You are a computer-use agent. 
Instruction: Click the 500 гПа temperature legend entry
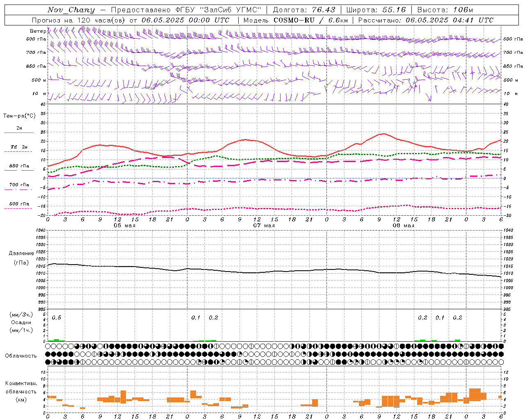coord(19,204)
